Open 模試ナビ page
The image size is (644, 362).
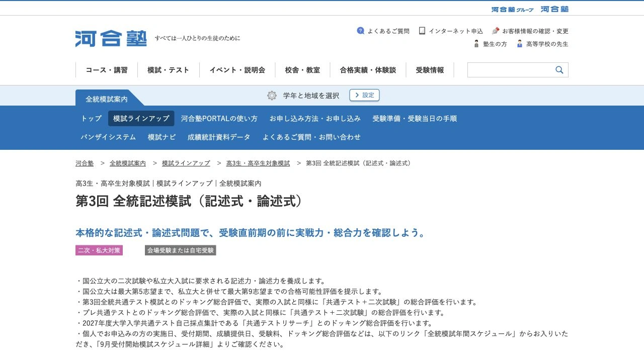click(x=162, y=137)
